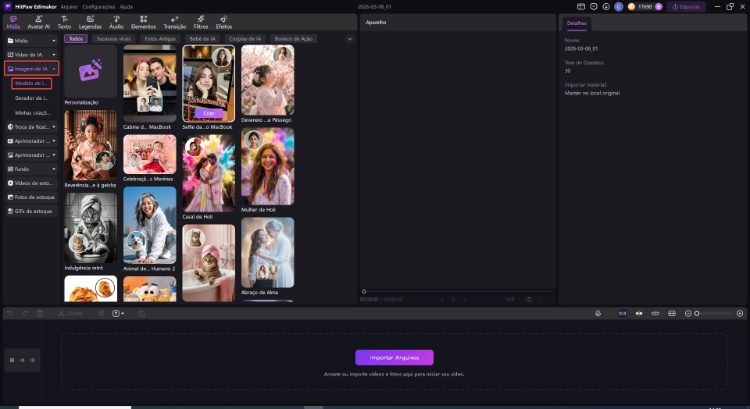The width and height of the screenshot is (750, 409).
Task: Open the Avatar AI tool
Action: [x=38, y=22]
